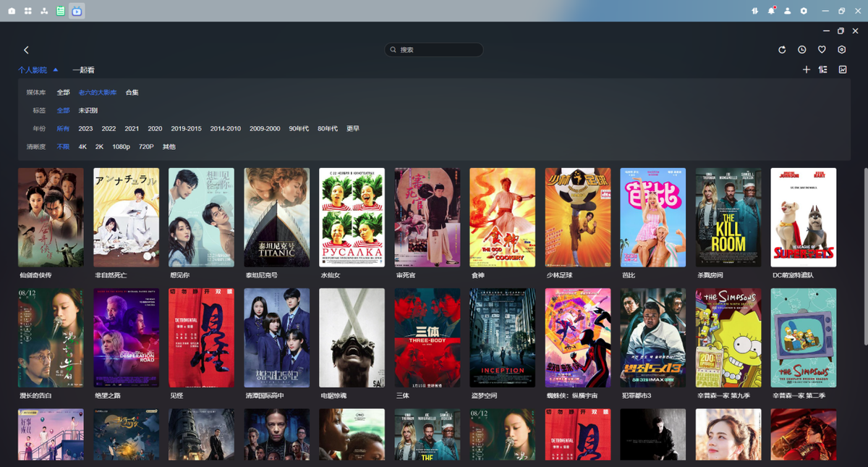Filter resolution 1080p
The height and width of the screenshot is (467, 868).
[x=122, y=147]
